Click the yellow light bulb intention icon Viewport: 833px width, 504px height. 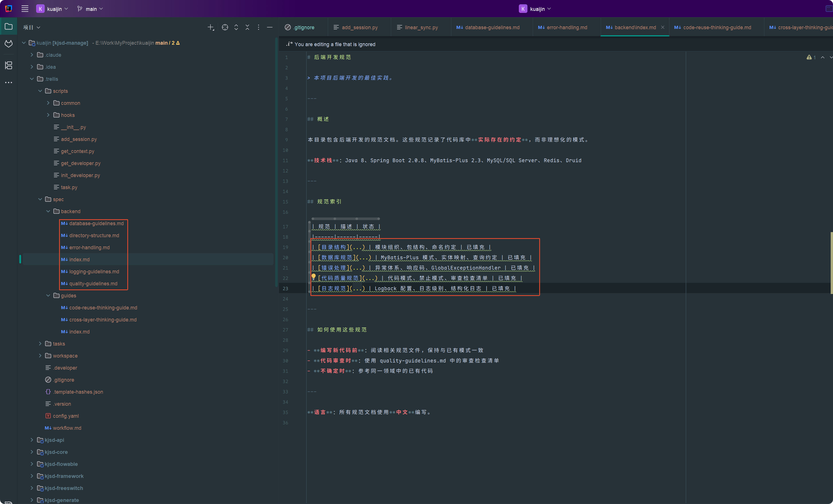point(313,277)
